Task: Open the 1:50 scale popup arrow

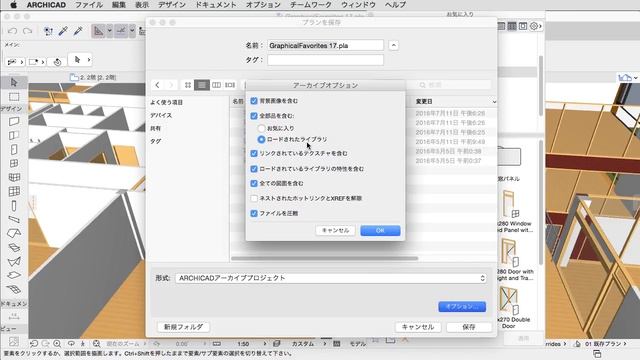Action: (x=265, y=344)
